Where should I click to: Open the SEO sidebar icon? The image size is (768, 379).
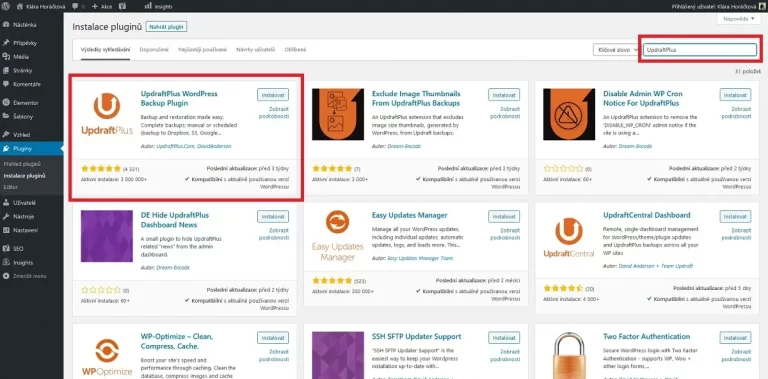point(6,248)
